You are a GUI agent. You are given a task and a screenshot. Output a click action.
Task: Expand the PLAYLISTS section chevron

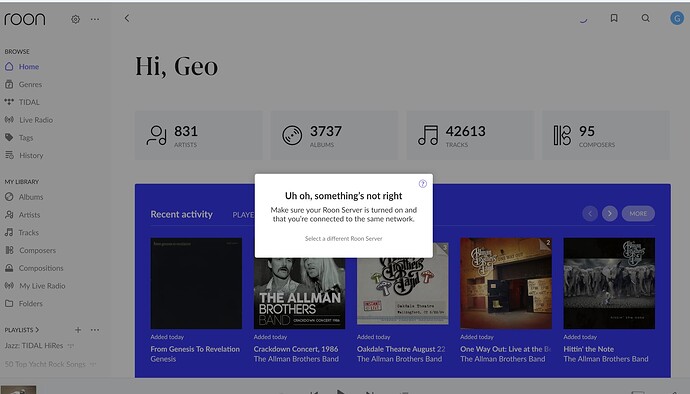coord(37,330)
